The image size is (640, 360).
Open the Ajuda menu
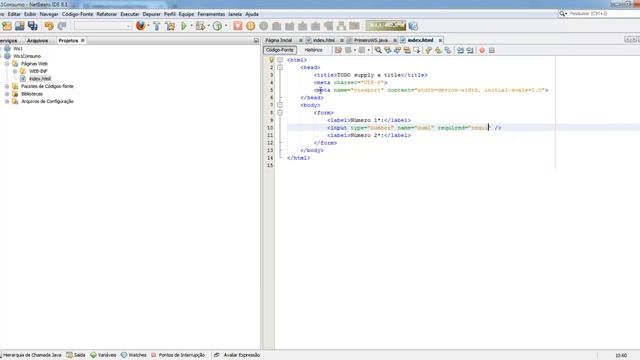[x=252, y=14]
